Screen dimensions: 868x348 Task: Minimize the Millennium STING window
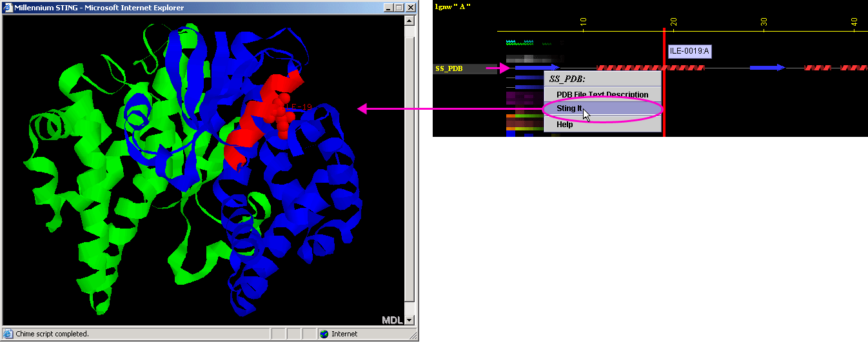point(388,8)
